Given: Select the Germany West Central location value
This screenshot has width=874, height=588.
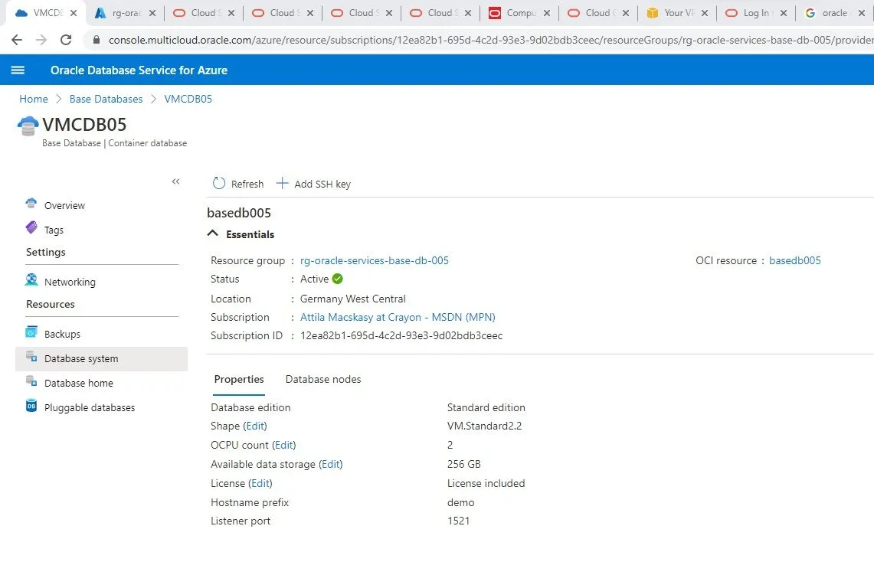Looking at the screenshot, I should coord(353,299).
